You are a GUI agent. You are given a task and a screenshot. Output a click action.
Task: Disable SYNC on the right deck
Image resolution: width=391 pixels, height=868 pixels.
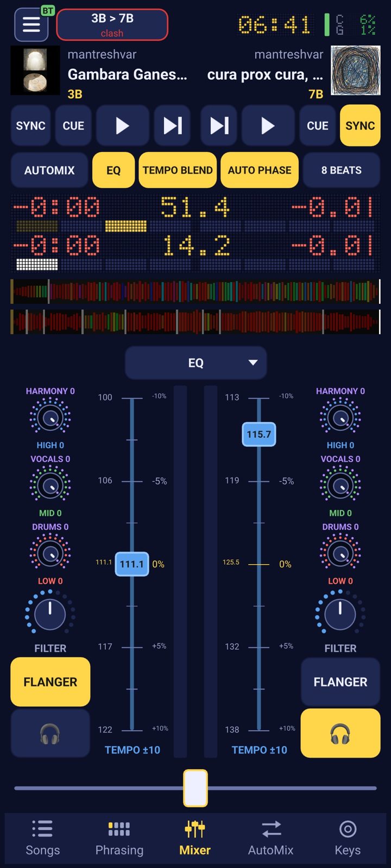(x=360, y=126)
